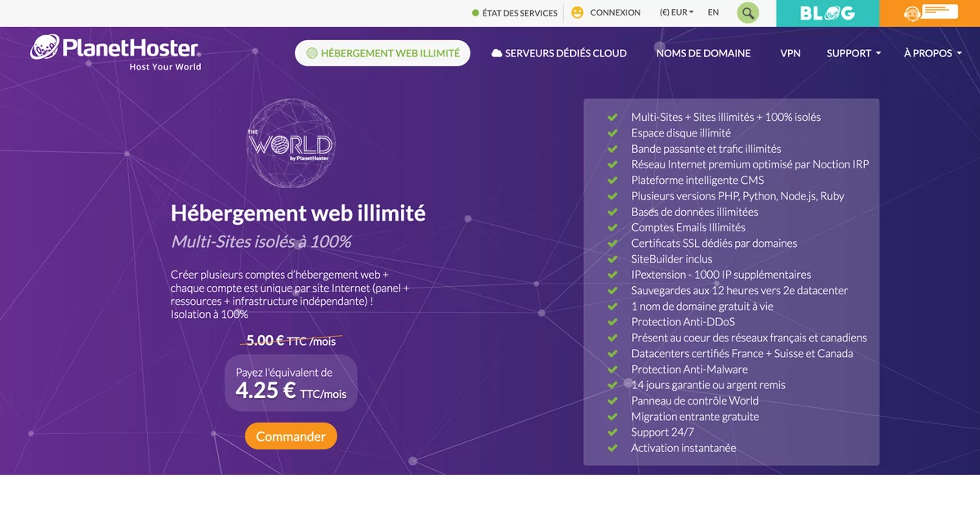
Task: Click checkmark beside Support 24/7
Action: pos(612,432)
